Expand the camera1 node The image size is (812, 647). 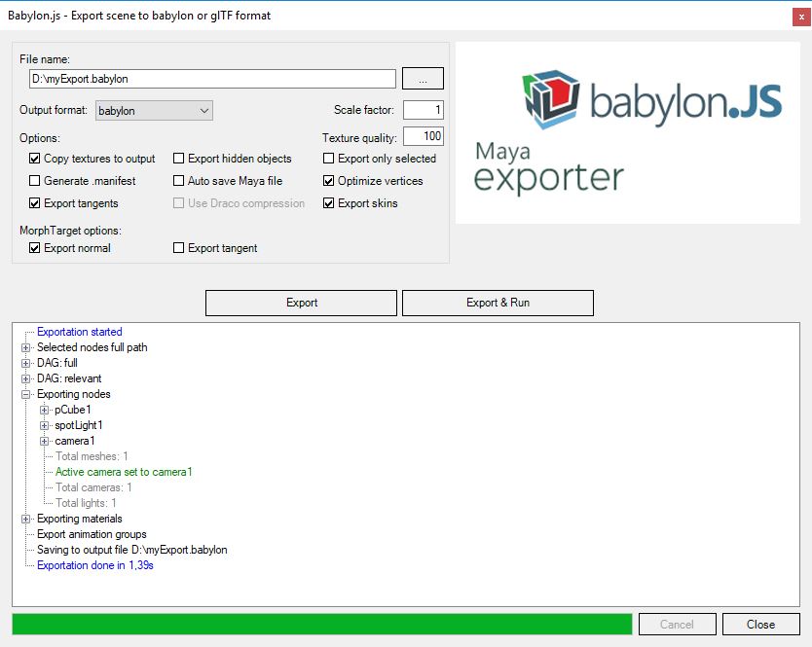(45, 441)
